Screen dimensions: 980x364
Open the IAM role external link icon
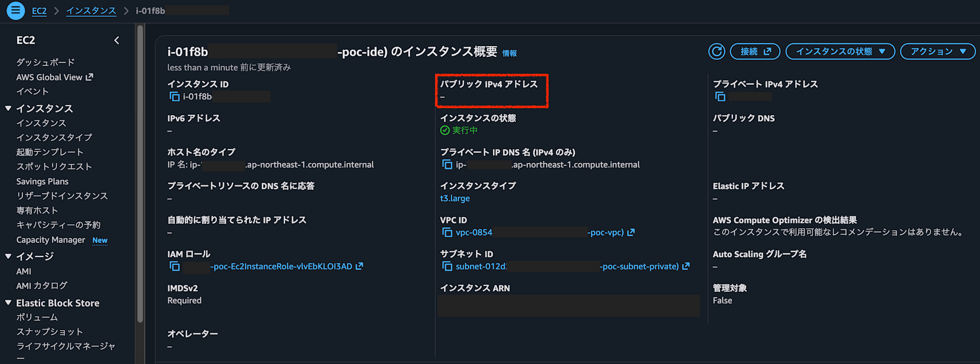tap(359, 266)
